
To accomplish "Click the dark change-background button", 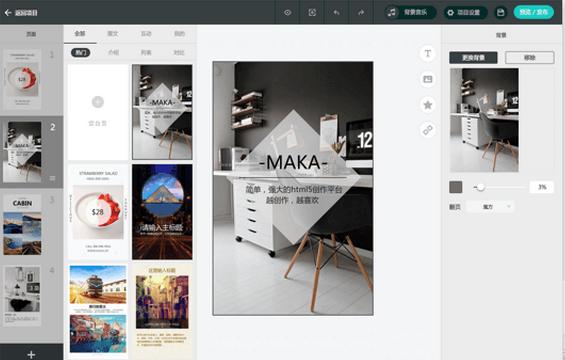I will point(473,58).
